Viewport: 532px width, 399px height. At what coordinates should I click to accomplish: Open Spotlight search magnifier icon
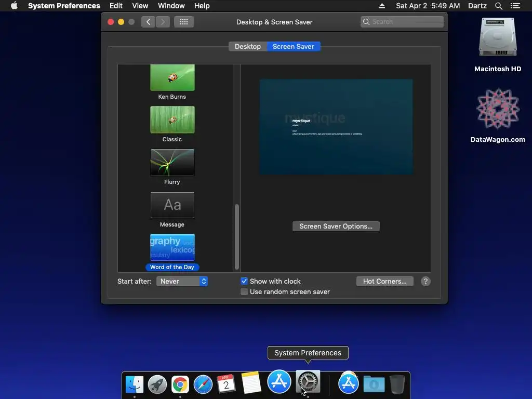tap(498, 6)
